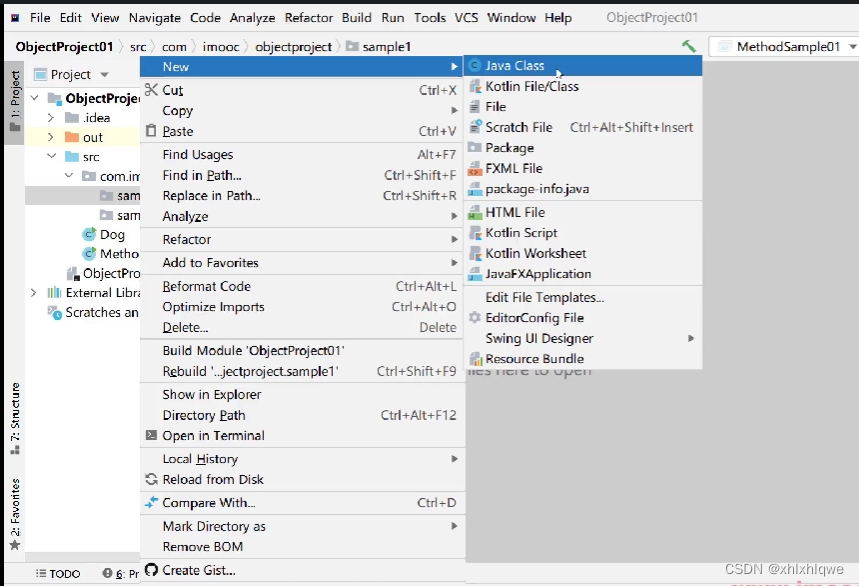Select Java Class in the New submenu
859x586 pixels.
(583, 66)
